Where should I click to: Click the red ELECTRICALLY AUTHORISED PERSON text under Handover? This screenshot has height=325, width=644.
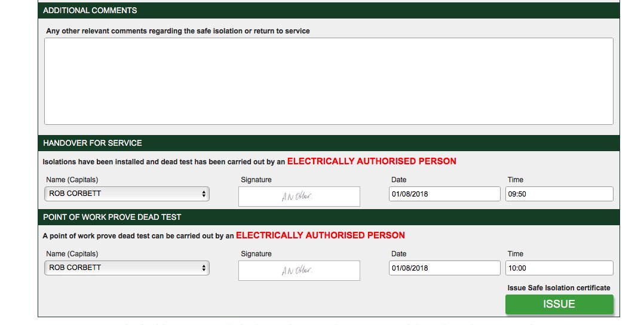(x=372, y=161)
